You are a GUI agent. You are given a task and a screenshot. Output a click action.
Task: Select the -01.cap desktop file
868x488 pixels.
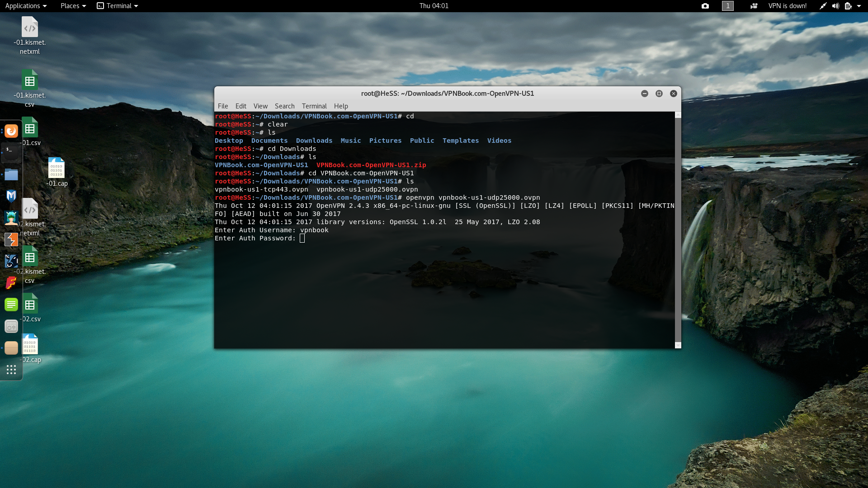point(57,172)
